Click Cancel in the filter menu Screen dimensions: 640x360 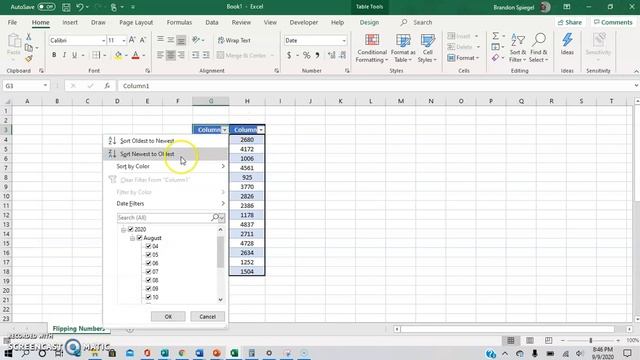coord(207,316)
